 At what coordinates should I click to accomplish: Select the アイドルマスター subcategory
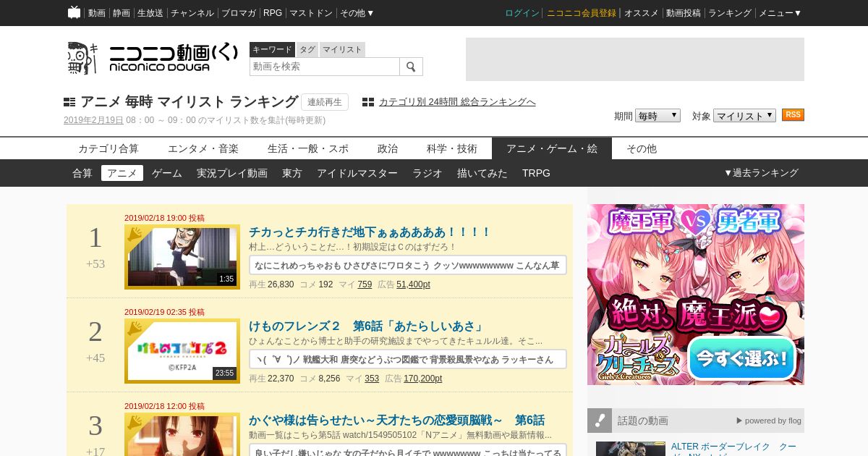coord(357,173)
